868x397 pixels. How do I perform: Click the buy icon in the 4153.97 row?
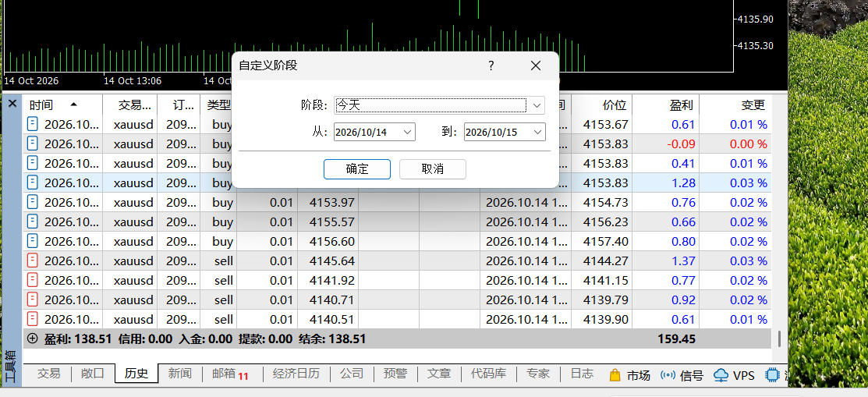pos(33,202)
